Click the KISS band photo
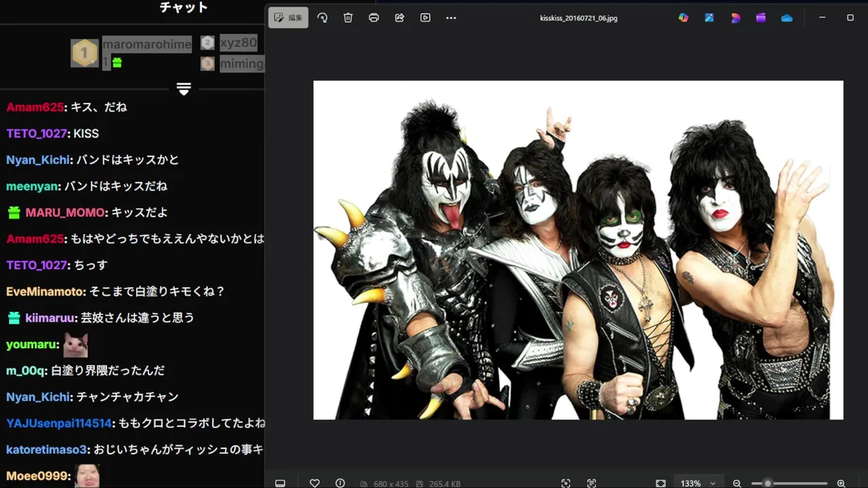This screenshot has height=488, width=868. click(x=578, y=250)
